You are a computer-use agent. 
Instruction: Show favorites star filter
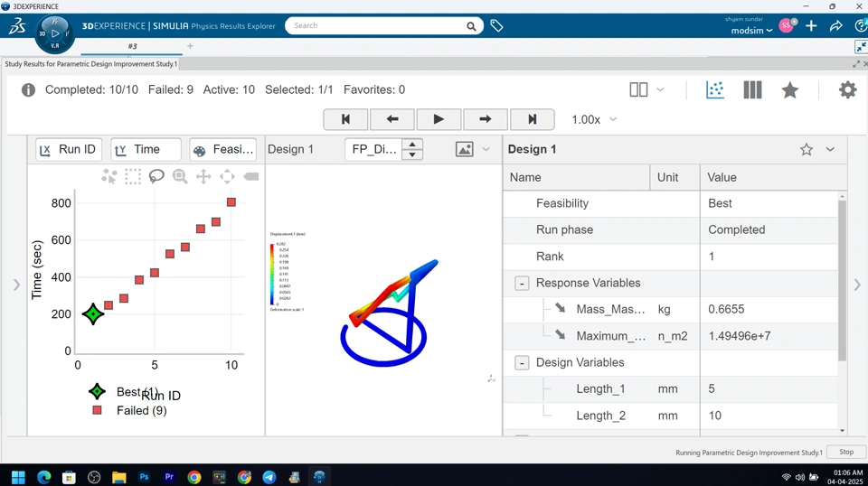click(790, 89)
